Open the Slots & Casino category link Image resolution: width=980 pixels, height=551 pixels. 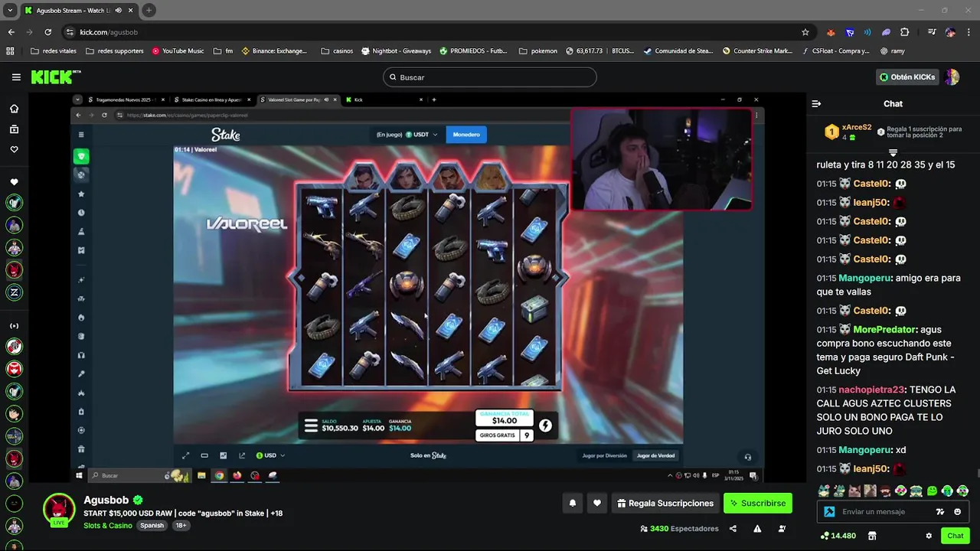point(108,526)
